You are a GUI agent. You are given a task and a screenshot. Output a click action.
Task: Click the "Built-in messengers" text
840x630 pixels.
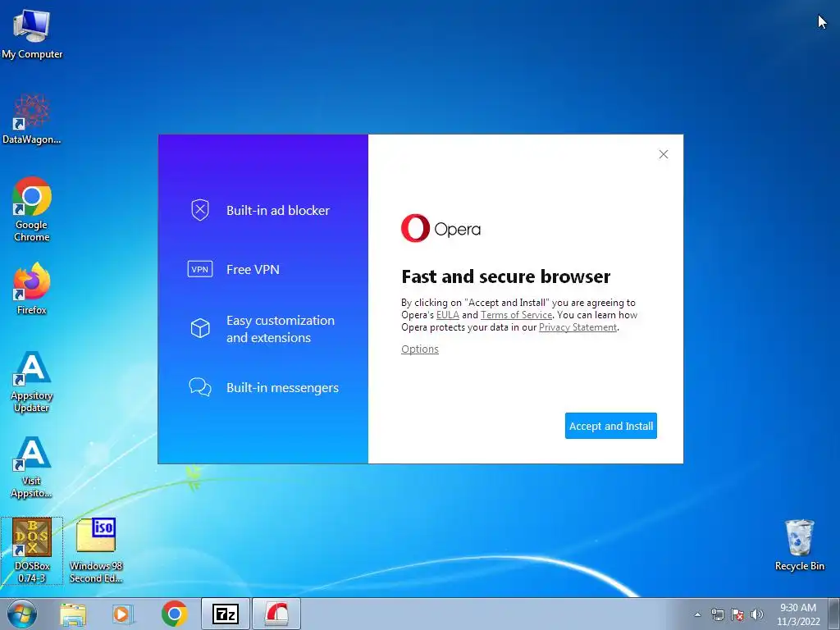(x=282, y=387)
